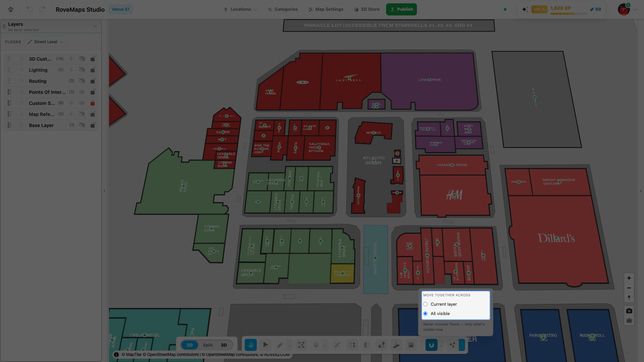This screenshot has width=644, height=362.
Task: Select the escalator tool
Action: [x=396, y=345]
